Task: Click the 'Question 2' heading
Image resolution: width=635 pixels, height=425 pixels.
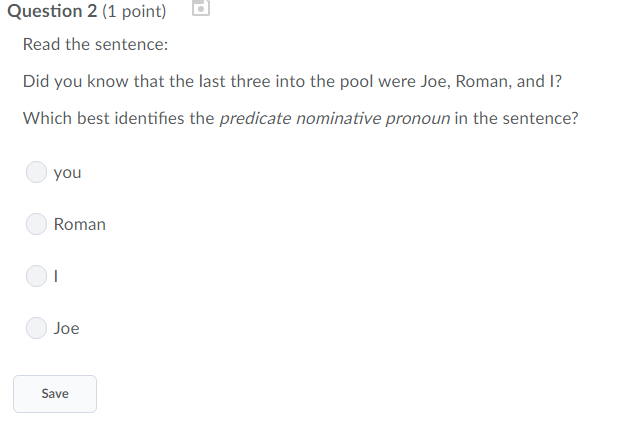Action: 52,11
